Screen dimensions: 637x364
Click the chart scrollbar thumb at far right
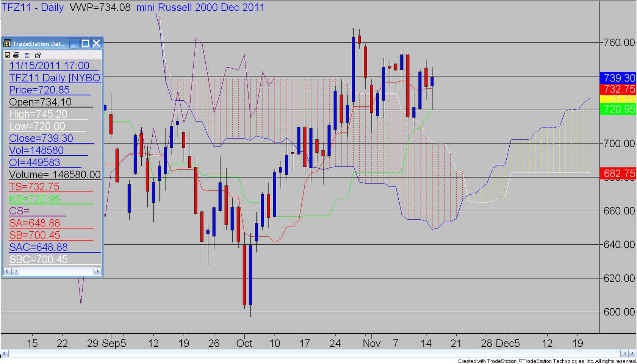624,353
